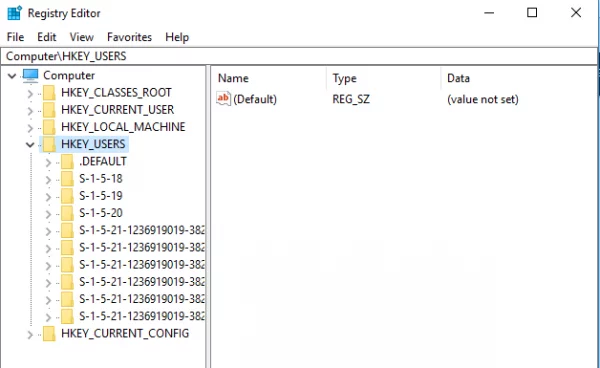600x368 pixels.
Task: Click the HKEY_CLASSES_ROOT folder icon
Action: 49,93
